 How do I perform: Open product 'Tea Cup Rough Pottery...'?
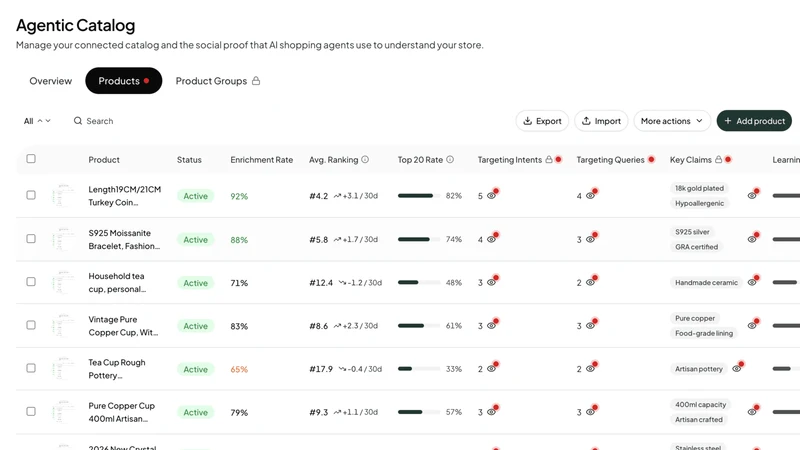pyautogui.click(x=117, y=369)
